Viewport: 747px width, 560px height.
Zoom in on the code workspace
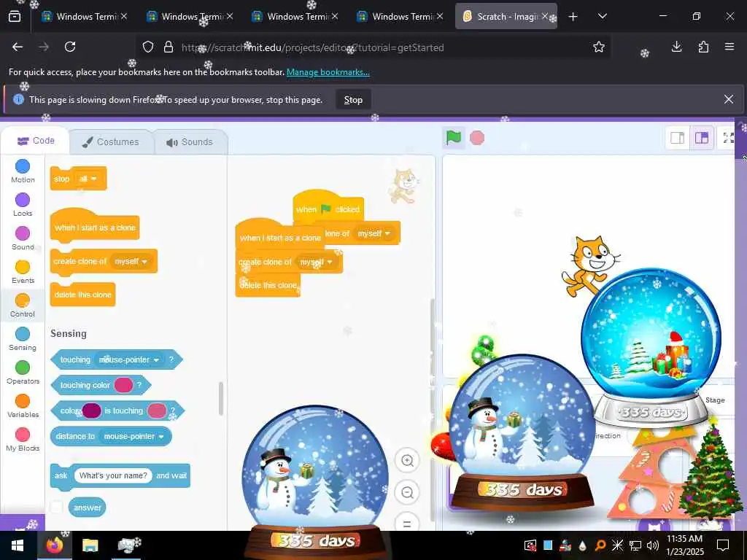[x=407, y=461]
